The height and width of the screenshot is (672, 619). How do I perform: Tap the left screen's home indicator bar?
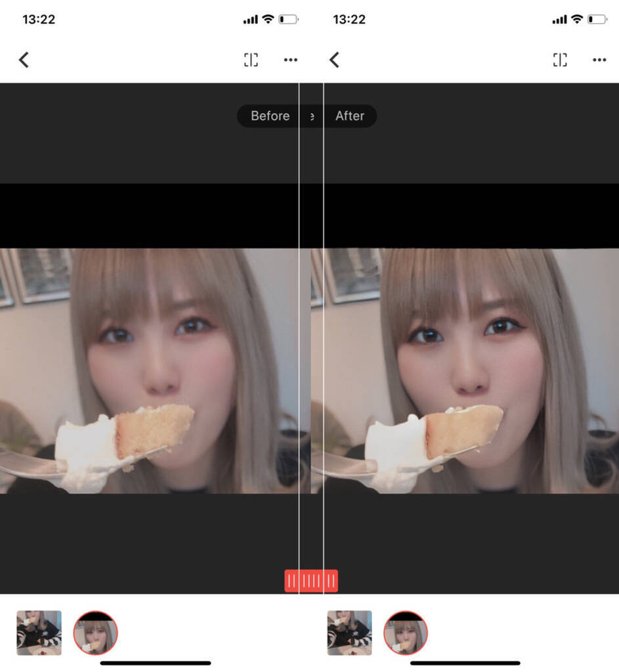(156, 663)
